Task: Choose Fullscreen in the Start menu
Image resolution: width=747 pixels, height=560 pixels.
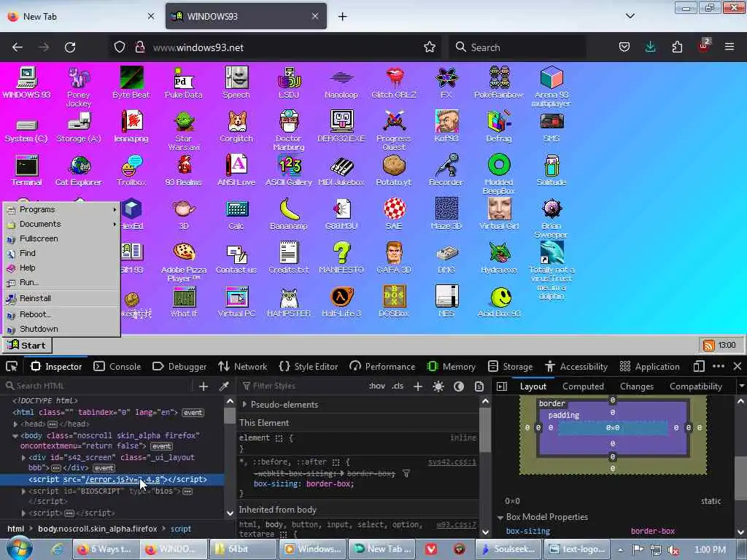Action: pos(61,238)
